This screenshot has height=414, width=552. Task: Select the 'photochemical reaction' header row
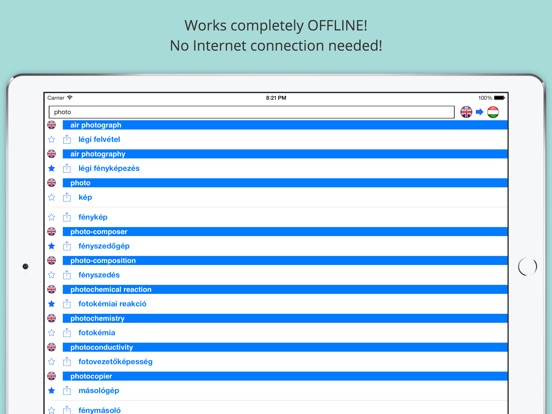point(285,289)
